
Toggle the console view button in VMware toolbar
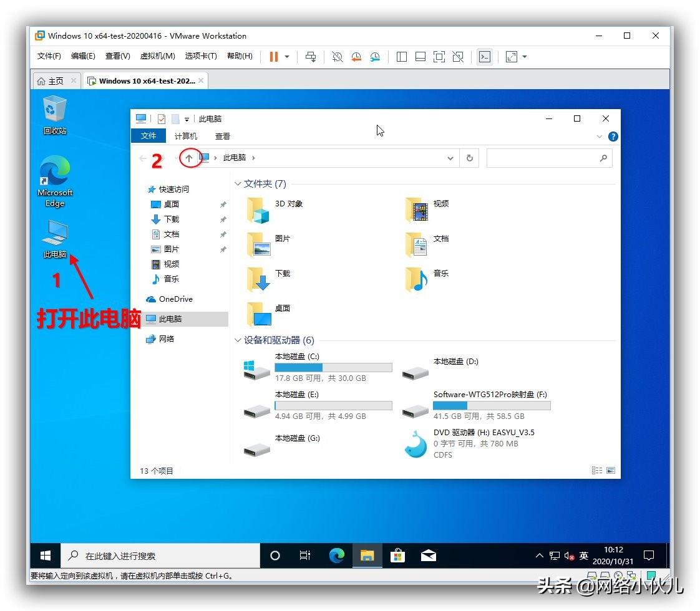[485, 57]
